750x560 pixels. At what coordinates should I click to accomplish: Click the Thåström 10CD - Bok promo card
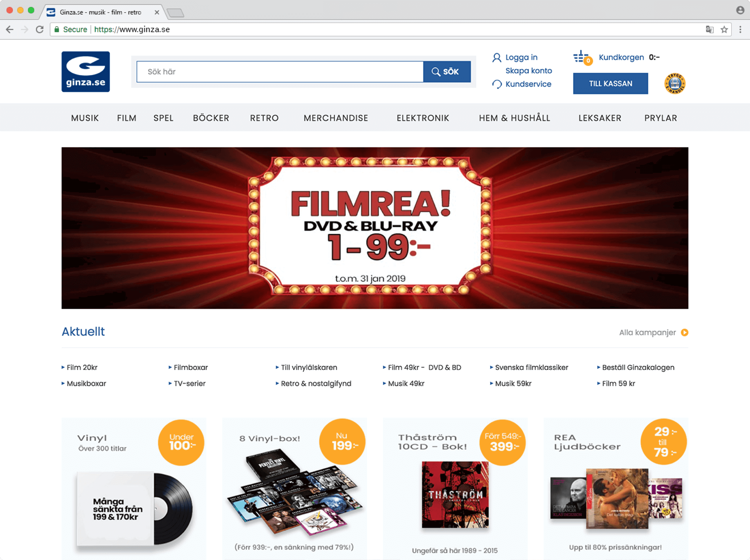[455, 488]
